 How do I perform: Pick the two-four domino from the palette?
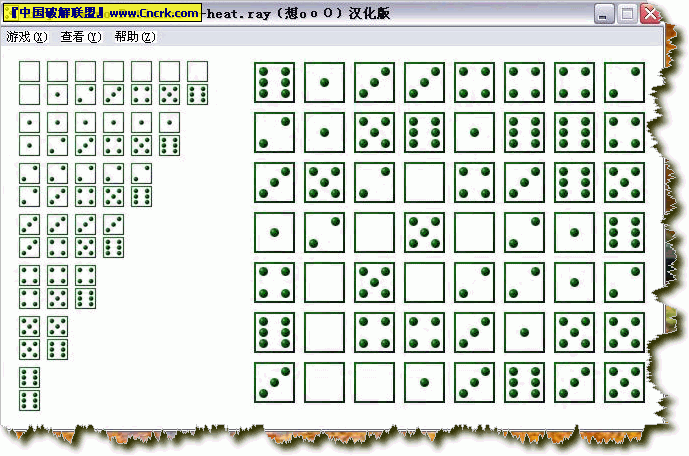point(86,185)
